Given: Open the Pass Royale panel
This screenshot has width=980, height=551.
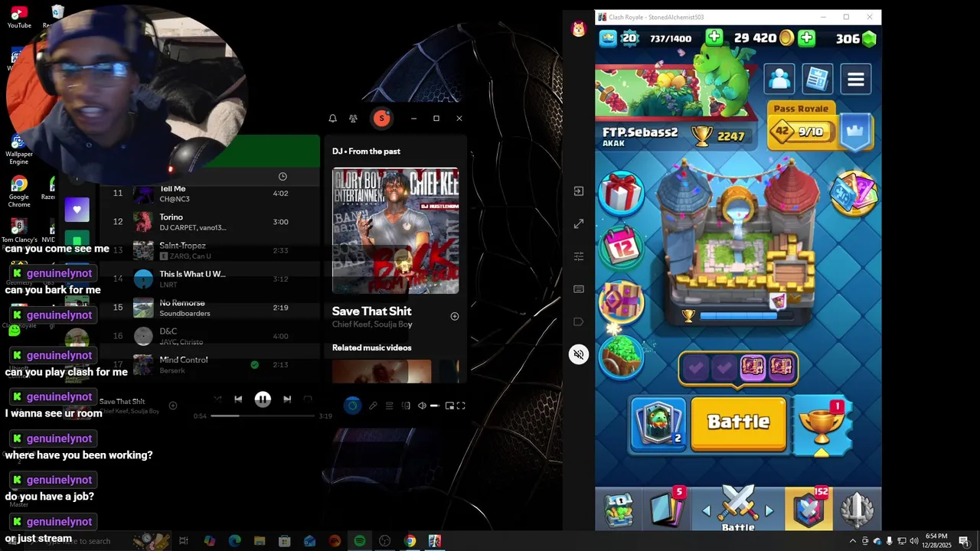Looking at the screenshot, I should pos(801,126).
